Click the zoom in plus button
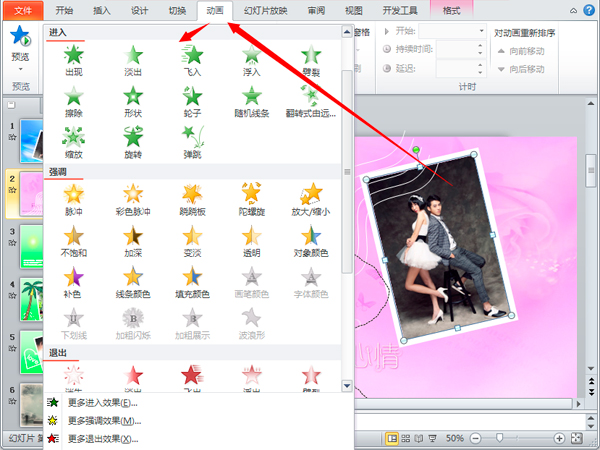Image resolution: width=600 pixels, height=450 pixels. tap(559, 439)
